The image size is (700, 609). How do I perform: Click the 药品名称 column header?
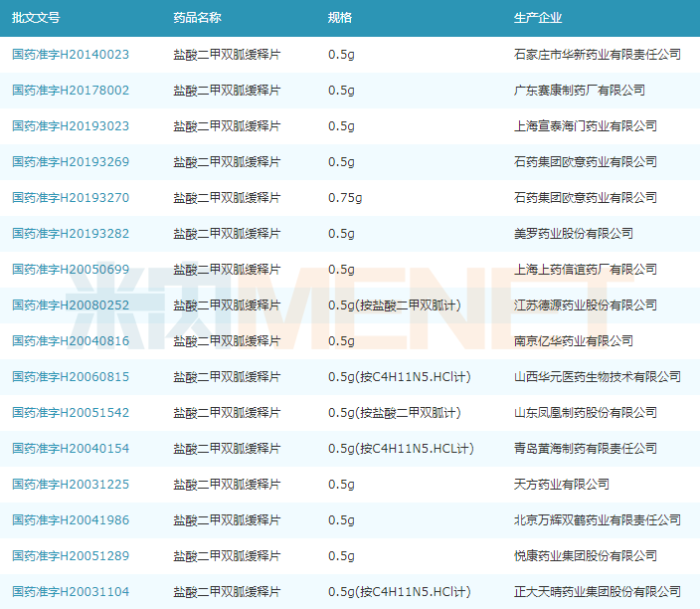point(197,18)
